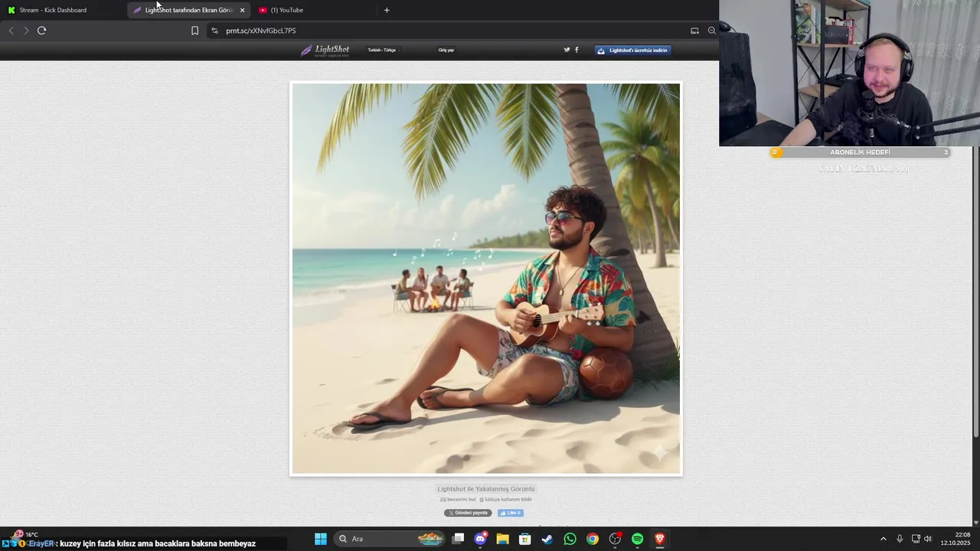Screen dimensions: 980x551
Task: Click the prnt.sc address bar URL
Action: point(261,31)
